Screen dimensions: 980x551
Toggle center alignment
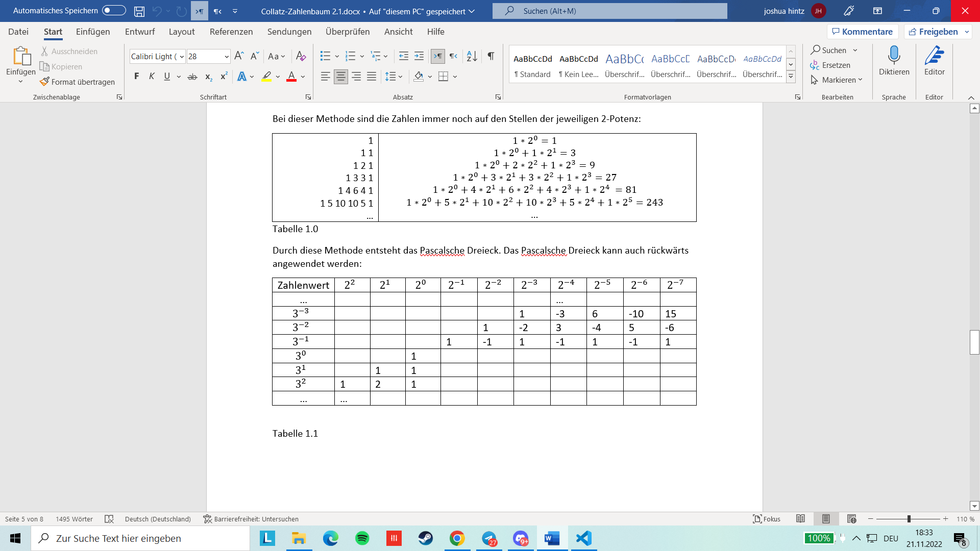point(341,77)
